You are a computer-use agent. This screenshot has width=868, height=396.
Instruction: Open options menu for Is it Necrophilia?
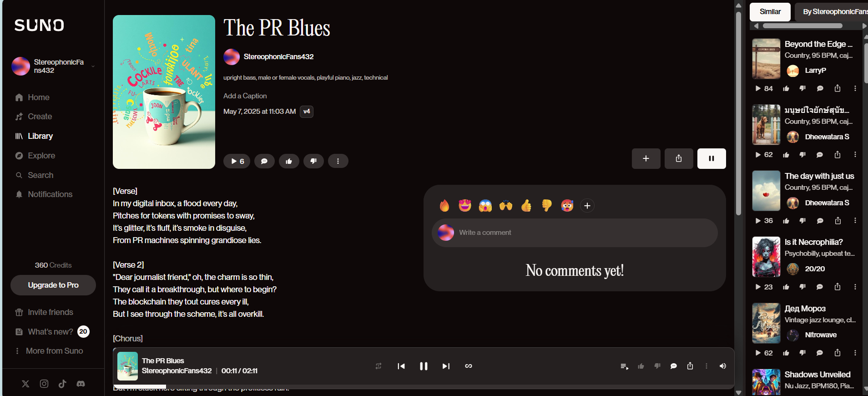855,287
